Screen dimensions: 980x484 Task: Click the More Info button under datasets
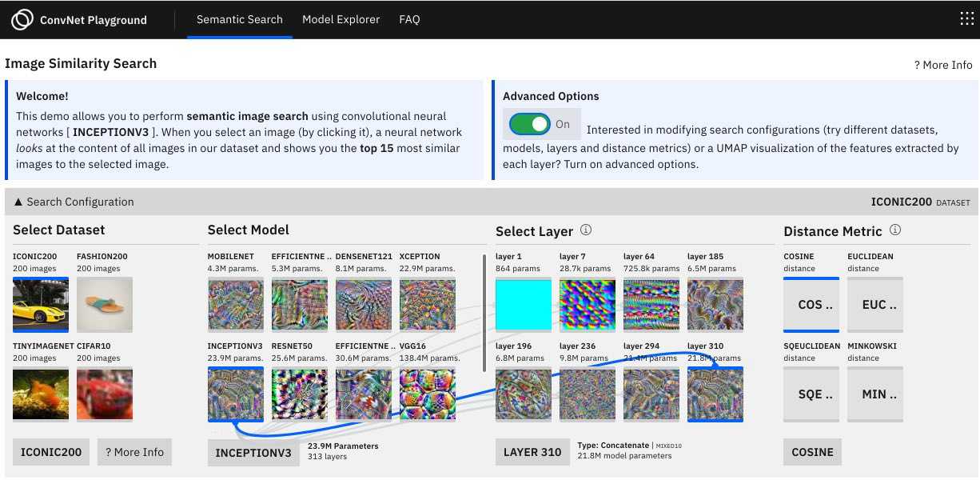tap(133, 452)
